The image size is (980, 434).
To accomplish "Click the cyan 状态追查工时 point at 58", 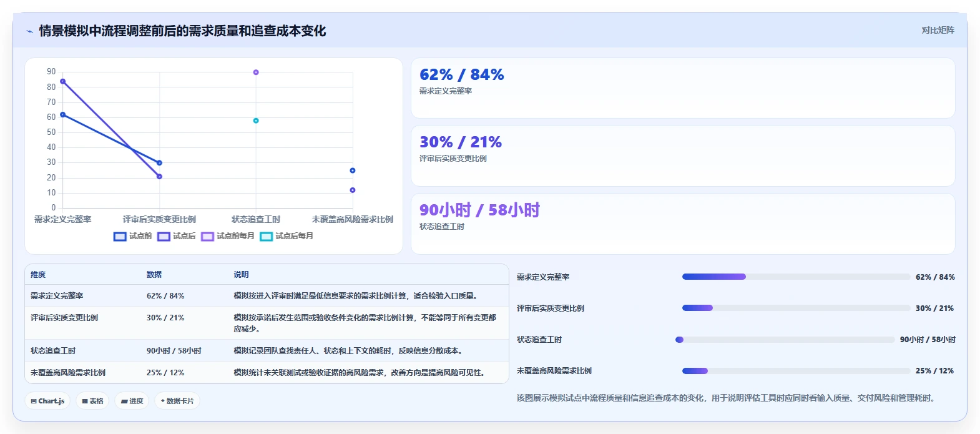I will 256,121.
